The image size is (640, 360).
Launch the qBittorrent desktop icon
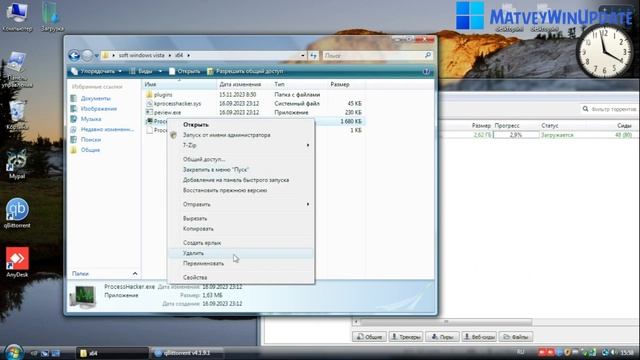[17, 212]
